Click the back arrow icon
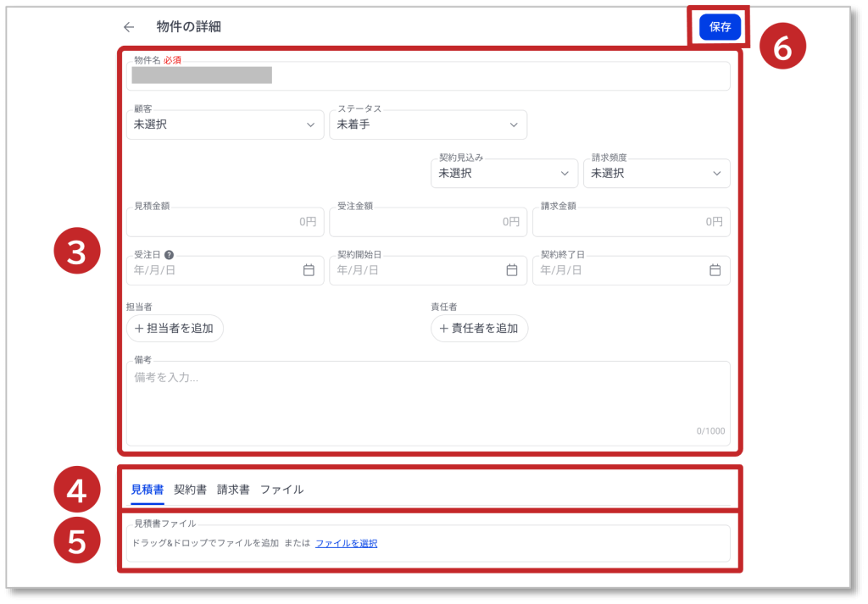Image resolution: width=868 pixels, height=604 pixels. pyautogui.click(x=129, y=27)
